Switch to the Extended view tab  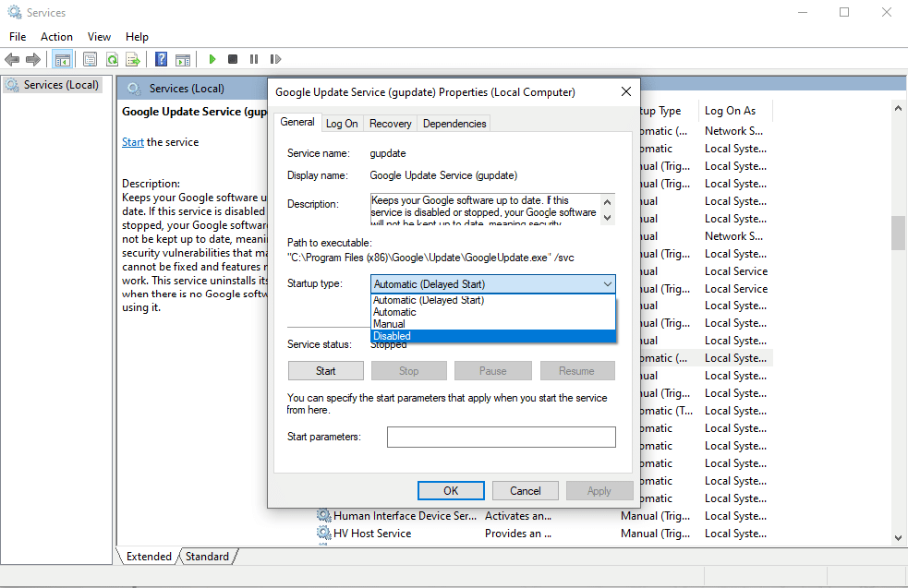click(x=149, y=557)
